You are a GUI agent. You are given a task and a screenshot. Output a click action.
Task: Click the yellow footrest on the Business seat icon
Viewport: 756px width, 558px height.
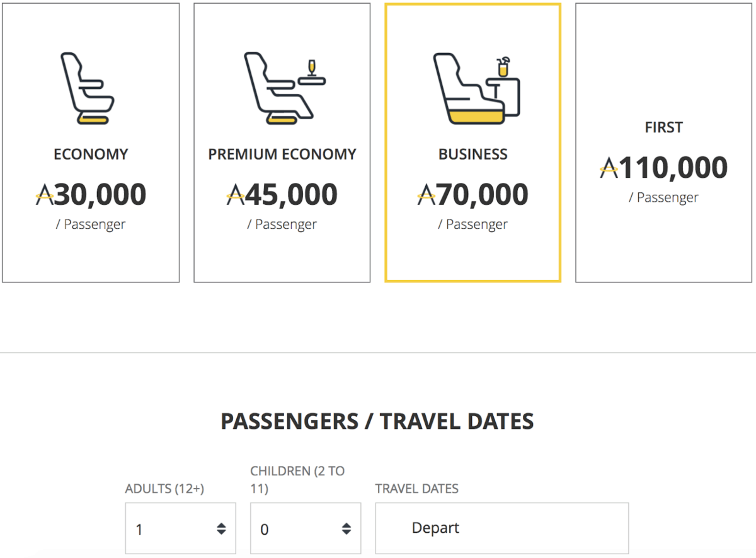tap(476, 117)
